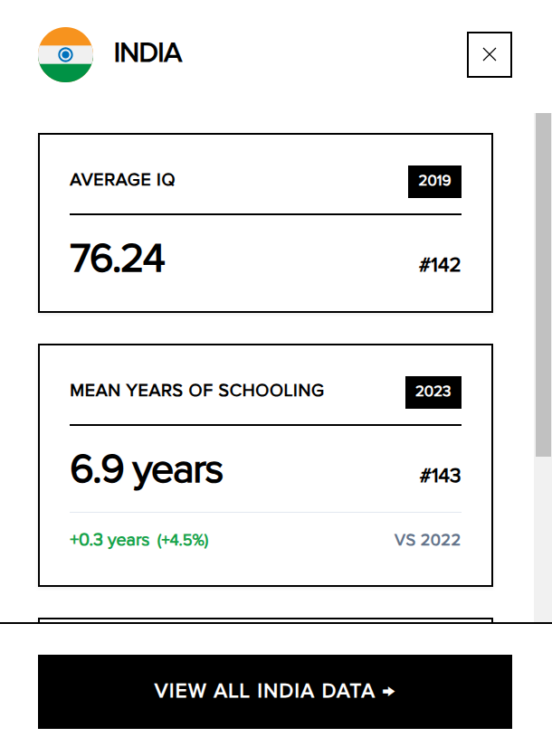Close the India data panel
The image size is (552, 756).
(490, 54)
